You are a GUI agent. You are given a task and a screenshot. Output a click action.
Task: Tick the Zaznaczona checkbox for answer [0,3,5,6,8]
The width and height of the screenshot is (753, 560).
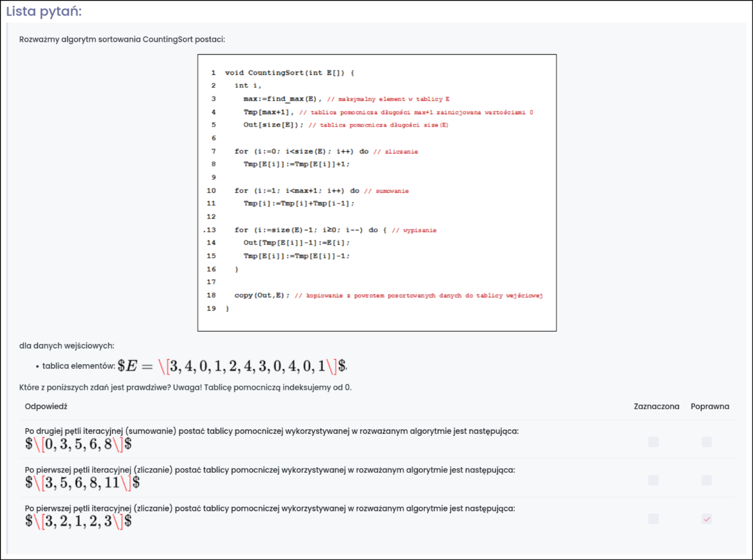[653, 442]
